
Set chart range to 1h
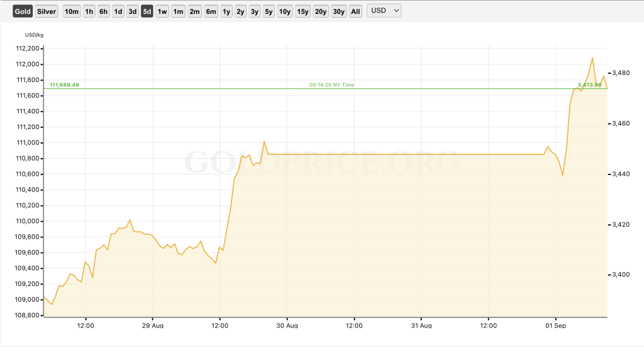89,11
